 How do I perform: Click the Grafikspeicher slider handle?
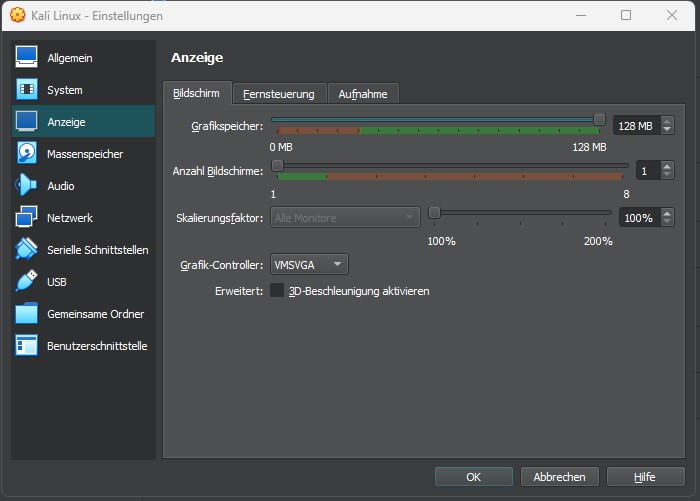coord(599,119)
